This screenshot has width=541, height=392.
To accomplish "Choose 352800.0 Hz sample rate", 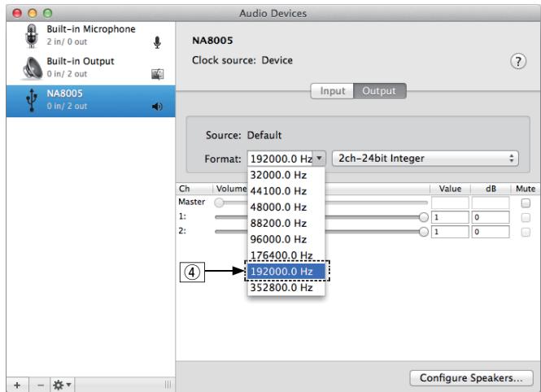I will 286,288.
